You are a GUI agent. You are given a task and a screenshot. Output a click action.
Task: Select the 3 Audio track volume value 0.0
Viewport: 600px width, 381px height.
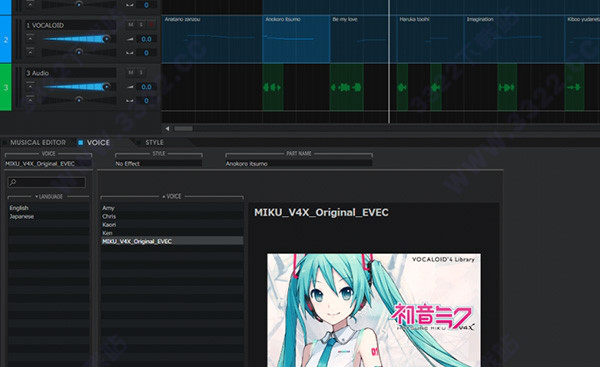[x=147, y=87]
